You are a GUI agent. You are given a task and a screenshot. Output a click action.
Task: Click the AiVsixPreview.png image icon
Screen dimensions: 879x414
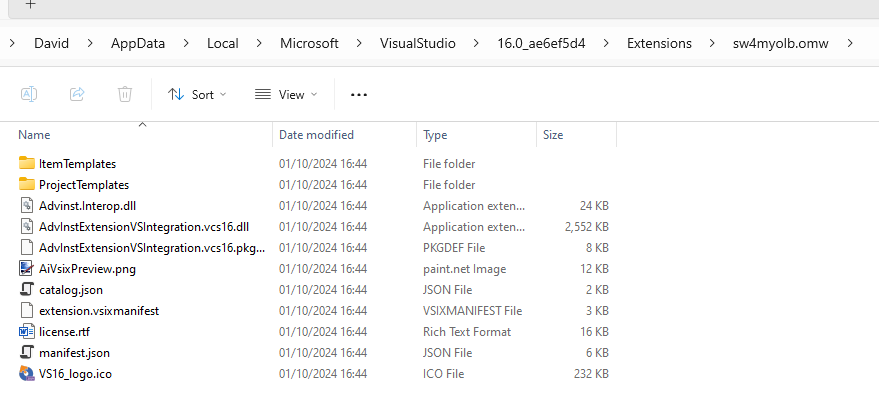27,269
